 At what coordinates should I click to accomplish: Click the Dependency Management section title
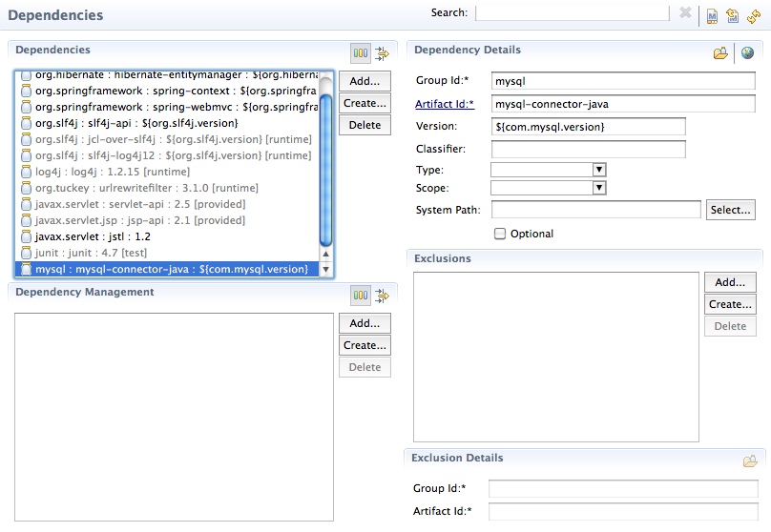click(x=85, y=293)
